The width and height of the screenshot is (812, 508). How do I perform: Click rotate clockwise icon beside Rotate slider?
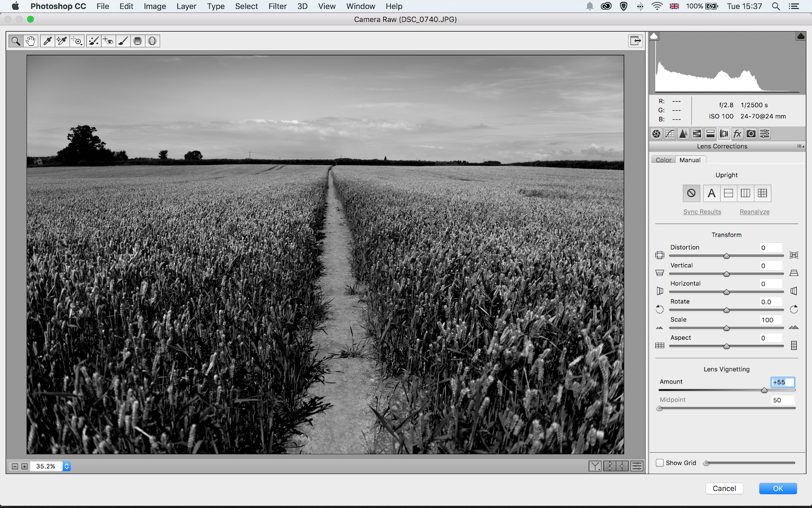(794, 309)
